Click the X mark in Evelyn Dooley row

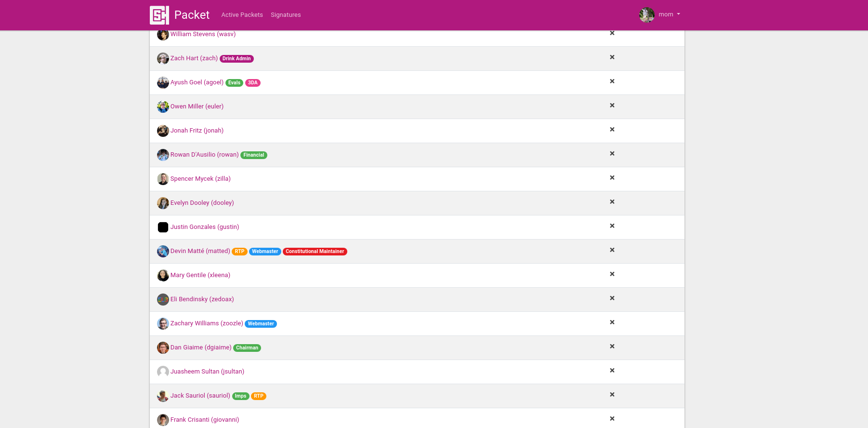click(612, 202)
